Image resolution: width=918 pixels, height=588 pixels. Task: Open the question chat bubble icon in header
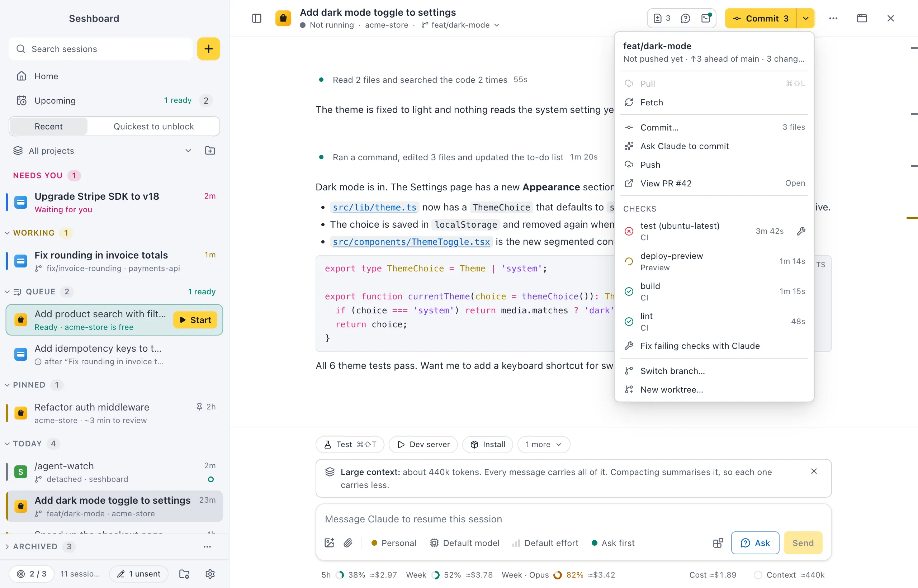click(685, 18)
